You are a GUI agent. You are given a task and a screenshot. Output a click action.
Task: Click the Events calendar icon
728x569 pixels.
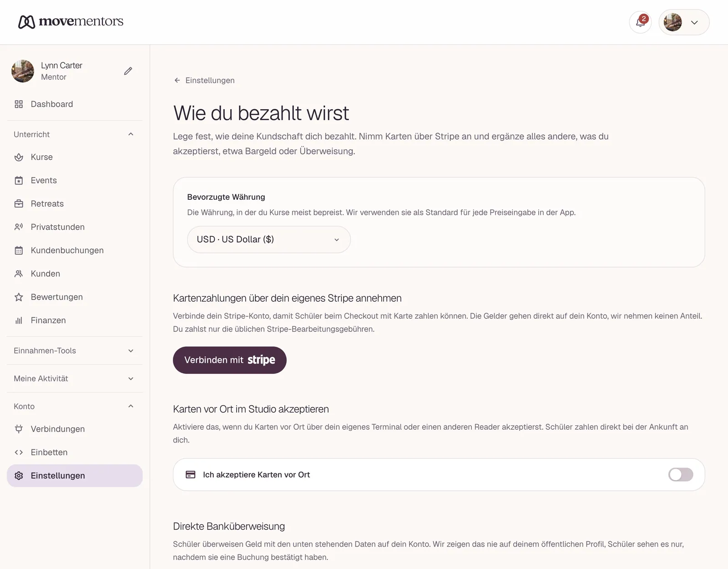coord(19,180)
